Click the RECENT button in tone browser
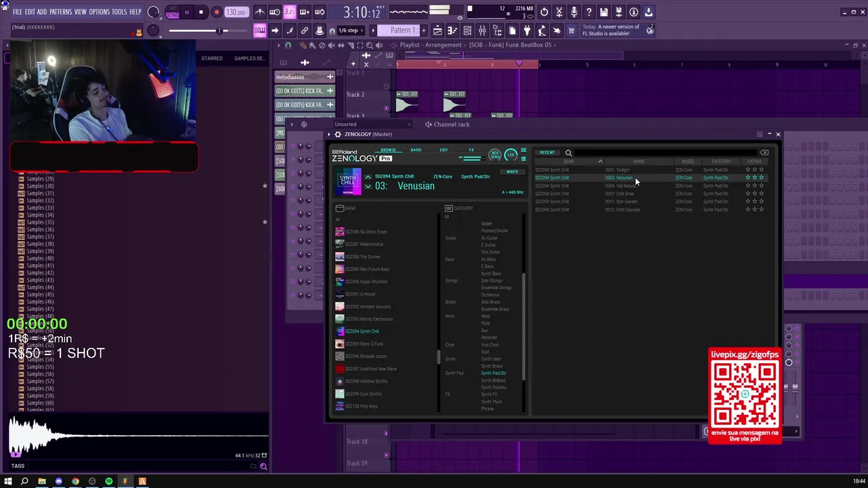The width and height of the screenshot is (868, 488). (x=547, y=152)
